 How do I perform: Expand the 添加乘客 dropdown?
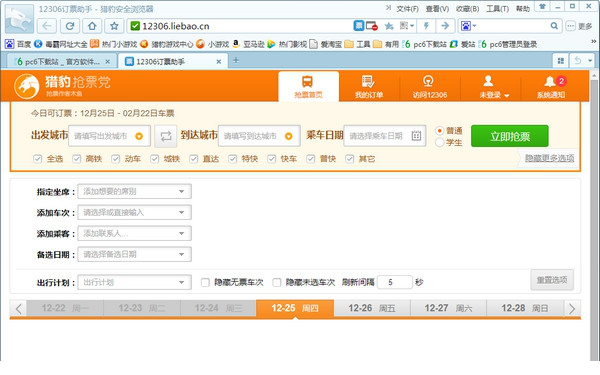[134, 233]
